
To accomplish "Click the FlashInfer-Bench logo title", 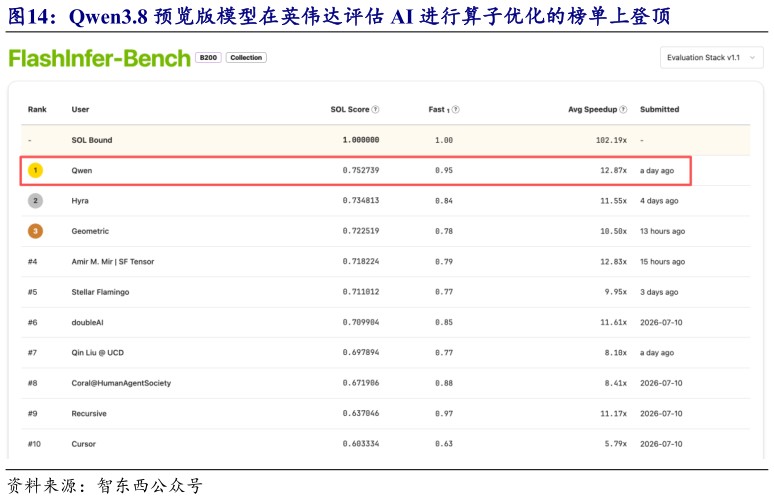I will pyautogui.click(x=99, y=59).
